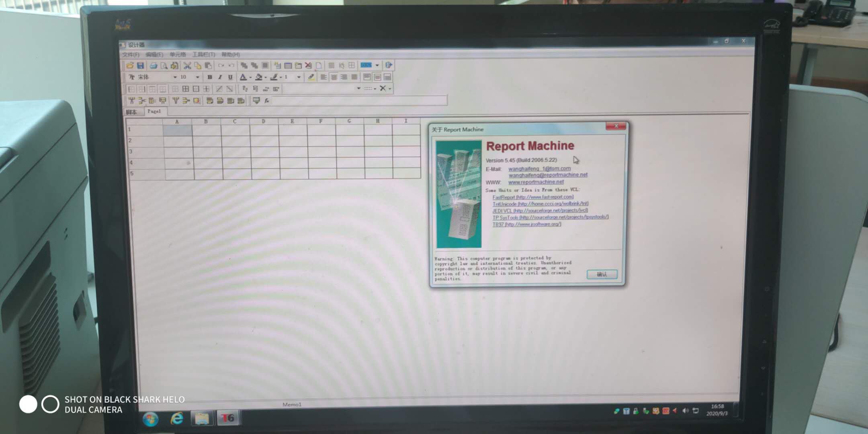This screenshot has width=868, height=434.
Task: Open the file explorer taskbar icon
Action: point(202,418)
